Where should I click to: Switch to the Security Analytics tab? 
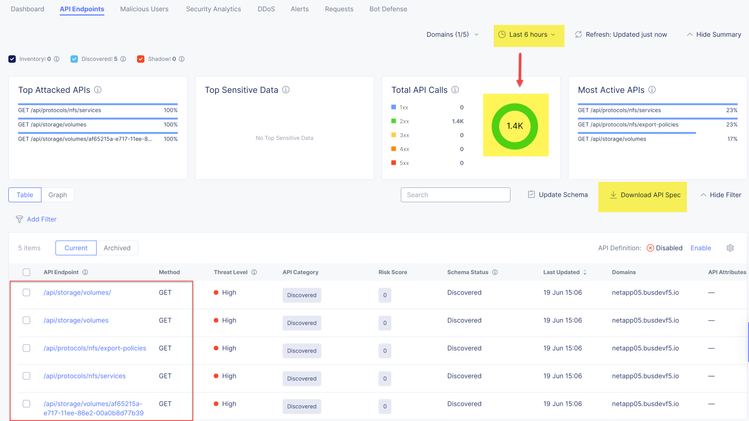(213, 9)
